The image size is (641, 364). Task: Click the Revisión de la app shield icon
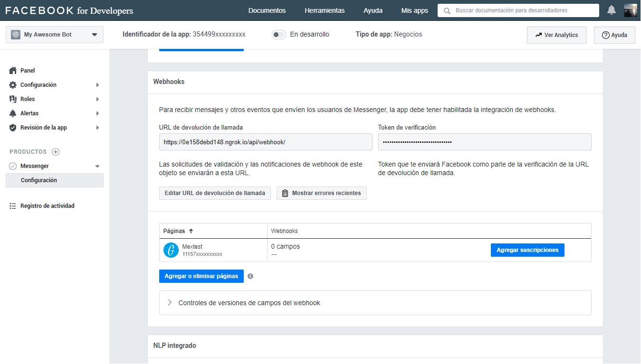pos(13,128)
